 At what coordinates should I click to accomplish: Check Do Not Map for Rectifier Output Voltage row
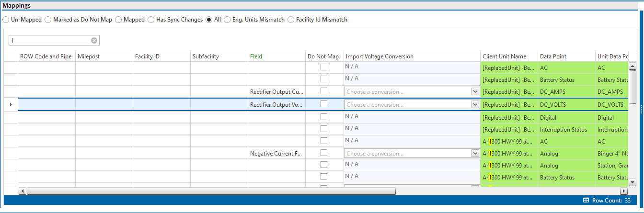click(324, 104)
